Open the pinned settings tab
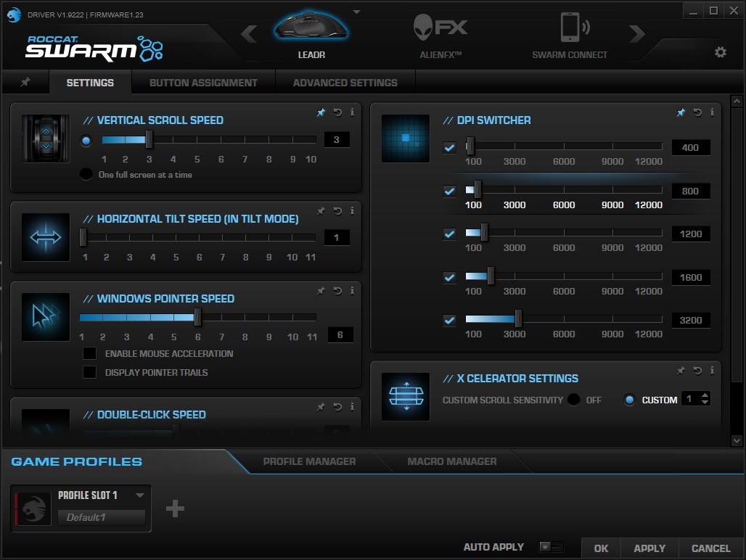The image size is (746, 560). 25,82
